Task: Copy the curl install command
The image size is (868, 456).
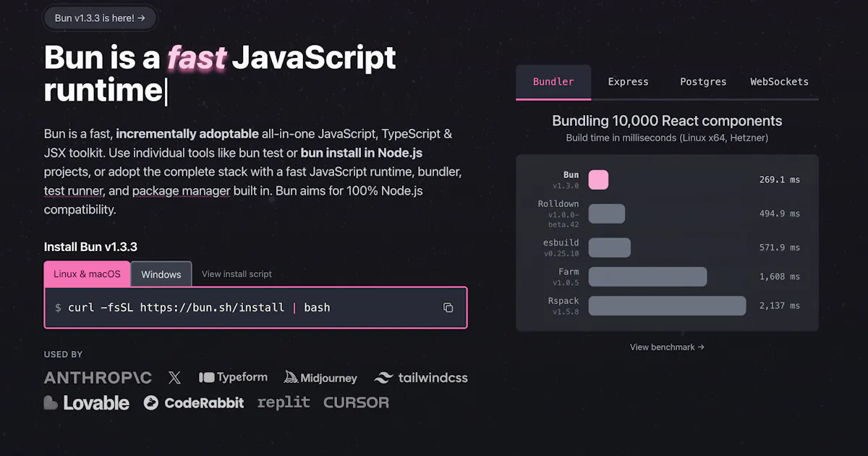Action: pyautogui.click(x=448, y=308)
